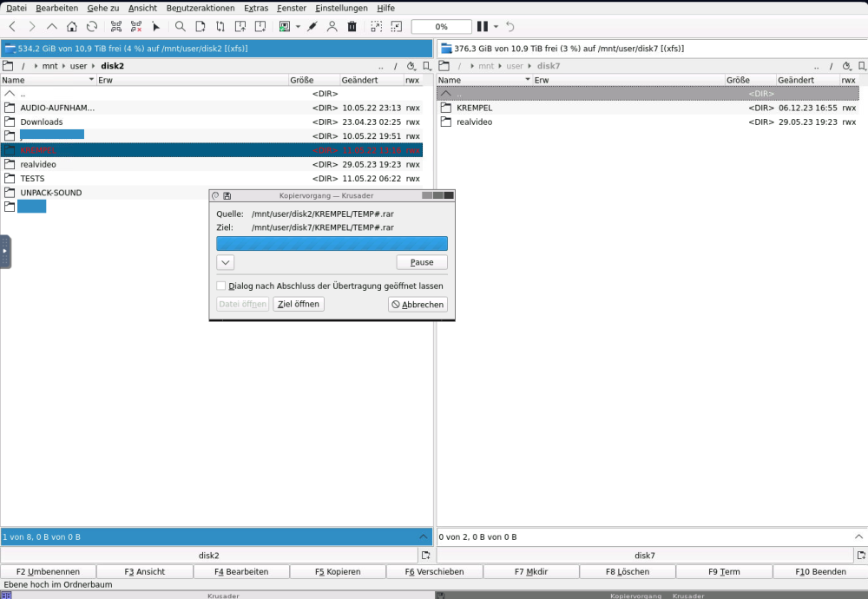Open the Gehe zu menu
Screen dimensions: 868x599
coord(103,9)
